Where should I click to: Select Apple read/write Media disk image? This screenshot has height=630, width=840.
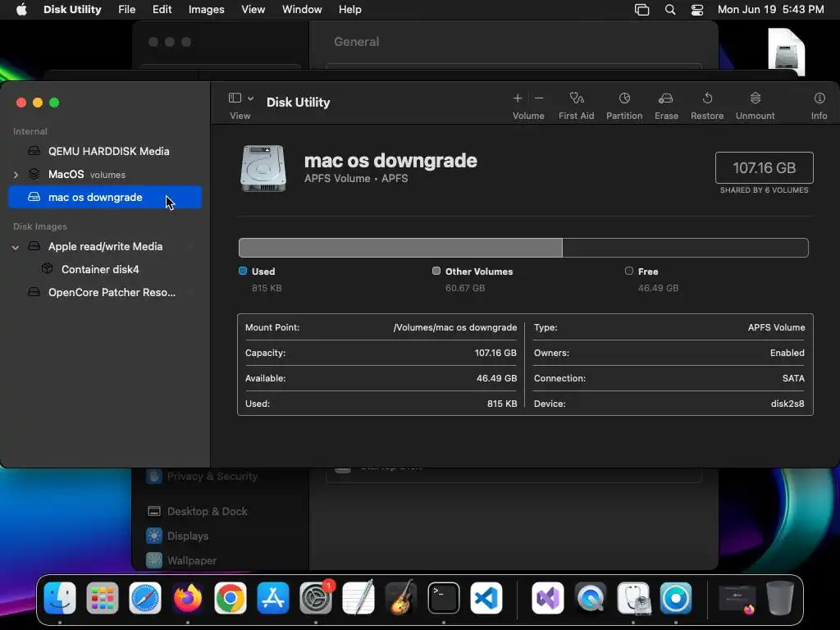[105, 246]
